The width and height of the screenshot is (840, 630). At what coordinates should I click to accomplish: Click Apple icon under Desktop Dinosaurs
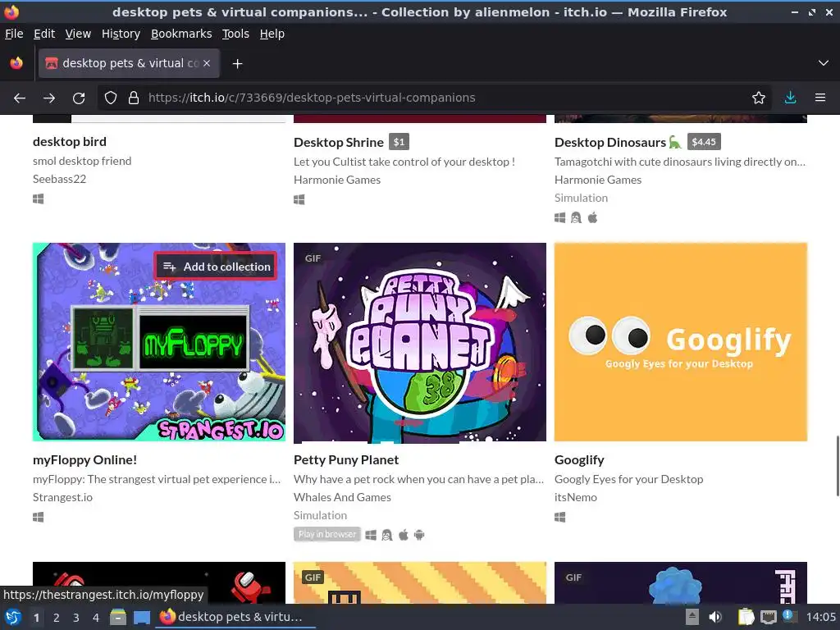pyautogui.click(x=592, y=217)
